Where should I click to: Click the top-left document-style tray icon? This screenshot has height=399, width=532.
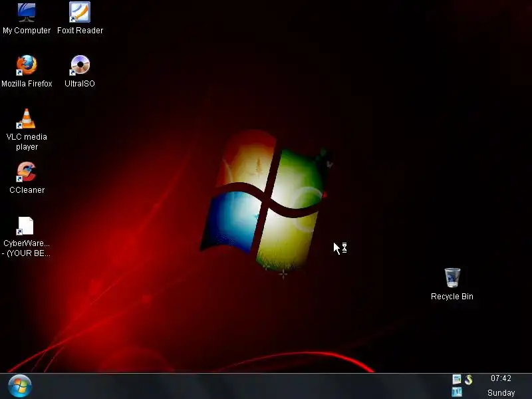click(457, 379)
